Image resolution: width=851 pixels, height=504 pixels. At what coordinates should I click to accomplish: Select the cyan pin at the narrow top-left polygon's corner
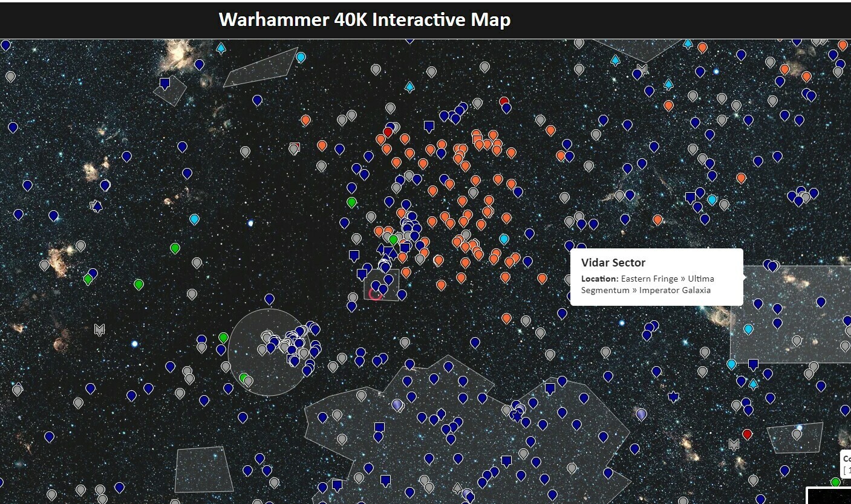pyautogui.click(x=301, y=57)
